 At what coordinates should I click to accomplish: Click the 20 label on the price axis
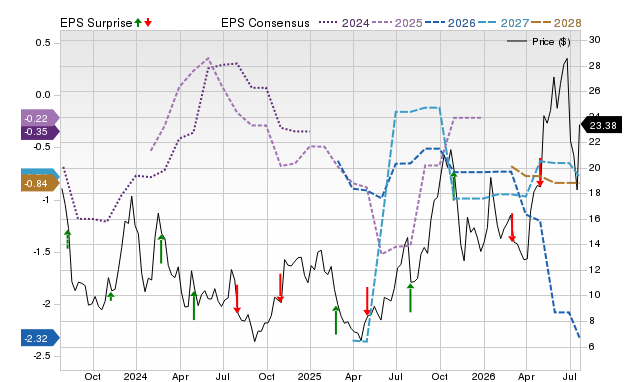tap(595, 168)
